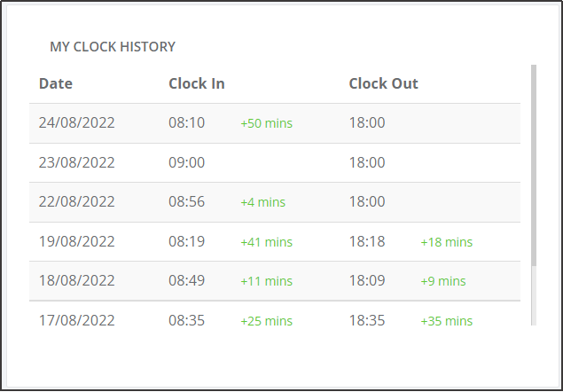563x392 pixels.
Task: Click the 08:10 clock in time
Action: 187,123
